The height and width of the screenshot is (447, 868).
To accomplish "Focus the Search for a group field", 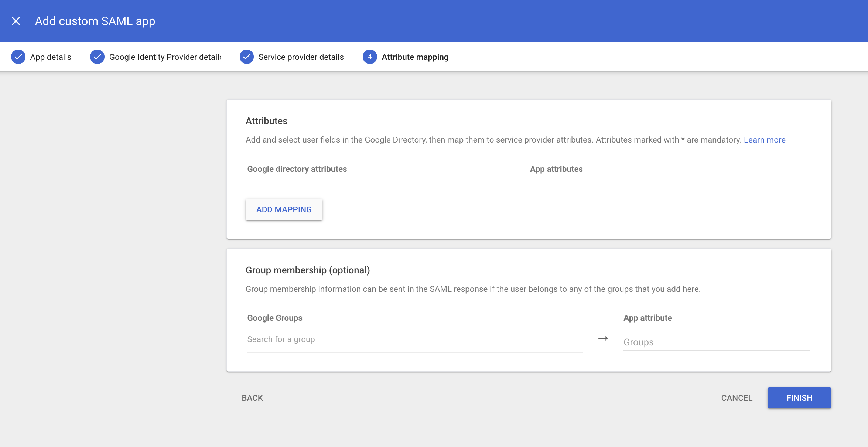I will point(414,339).
